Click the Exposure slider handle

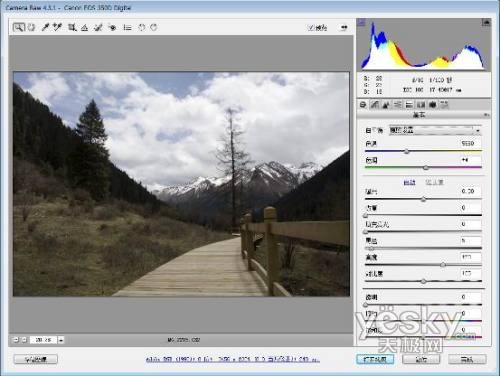point(423,199)
